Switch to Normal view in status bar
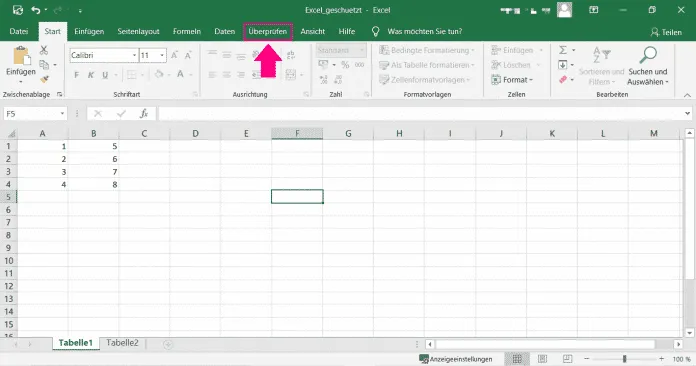The image size is (696, 366). 517,359
